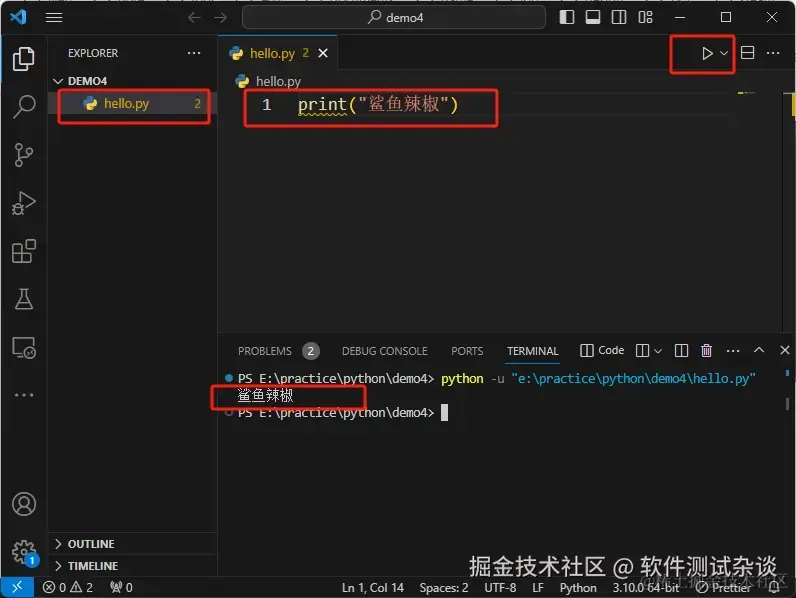Screen dimensions: 796x598
Task: Open the Extensions view
Action: (x=23, y=251)
